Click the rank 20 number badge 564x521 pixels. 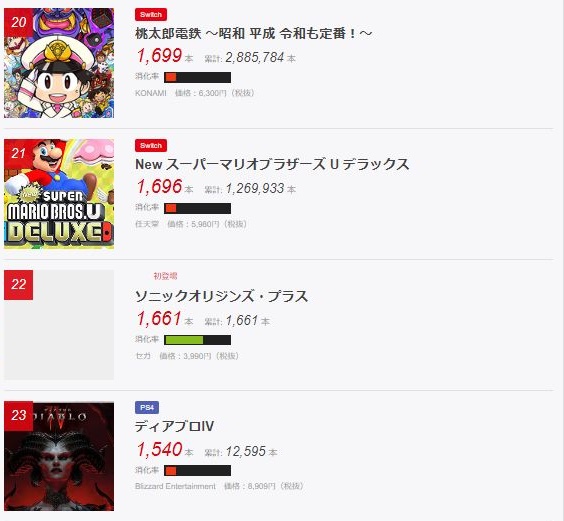point(18,23)
